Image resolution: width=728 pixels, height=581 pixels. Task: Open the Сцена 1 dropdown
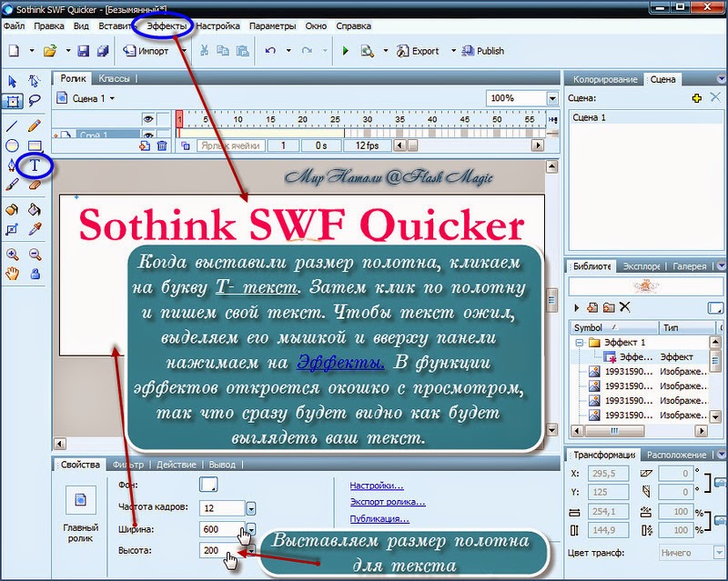(112, 98)
